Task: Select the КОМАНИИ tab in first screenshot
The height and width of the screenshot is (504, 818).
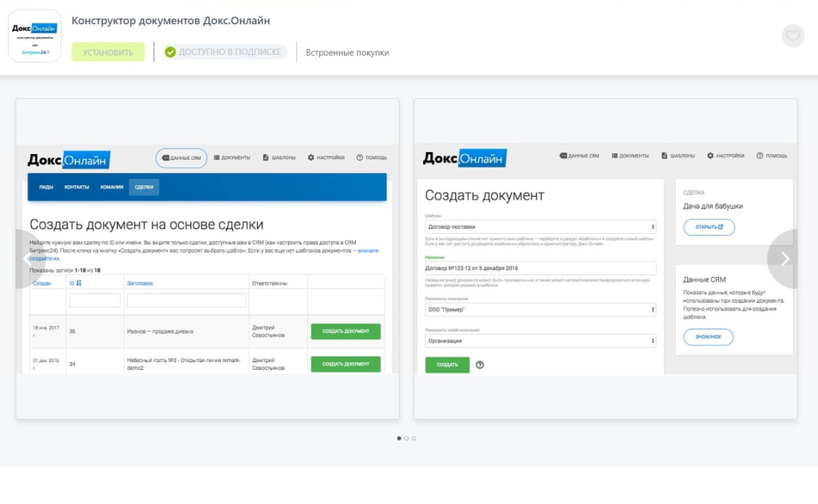Action: [x=112, y=187]
